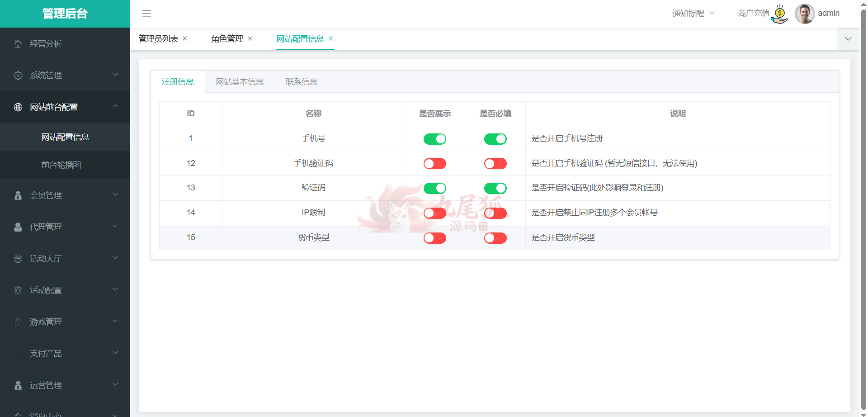This screenshot has width=868, height=417.
Task: Enable 是否必填 switch for 手机验证码
Action: coord(495,164)
